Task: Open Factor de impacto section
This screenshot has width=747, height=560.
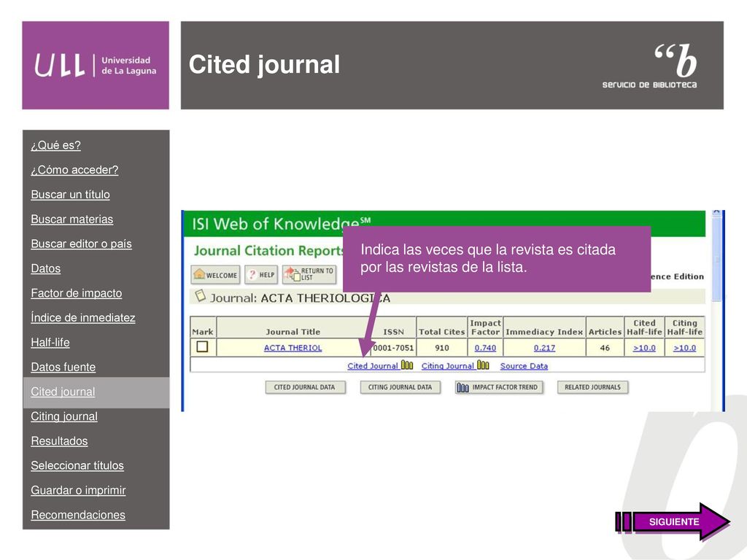Action: [76, 293]
